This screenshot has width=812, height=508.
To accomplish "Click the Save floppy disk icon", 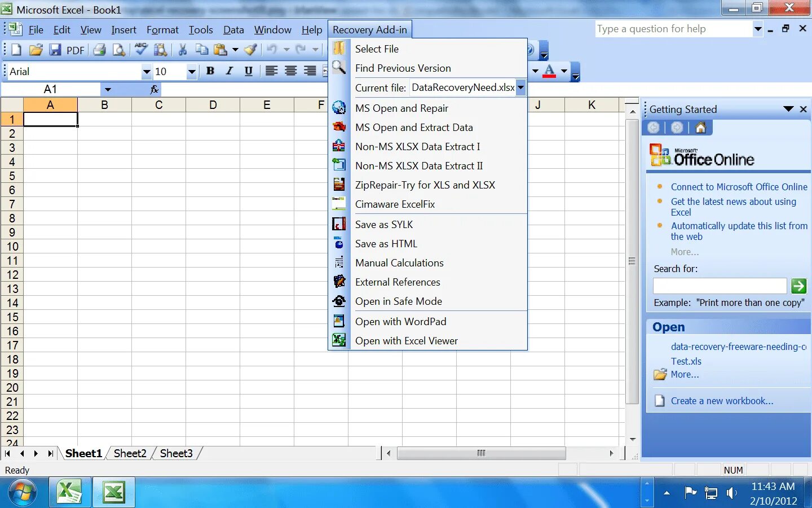I will [x=55, y=50].
